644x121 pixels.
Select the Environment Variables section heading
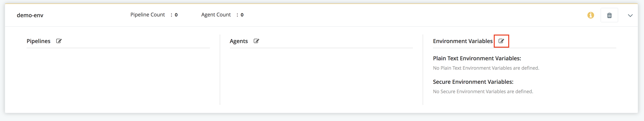(x=463, y=41)
